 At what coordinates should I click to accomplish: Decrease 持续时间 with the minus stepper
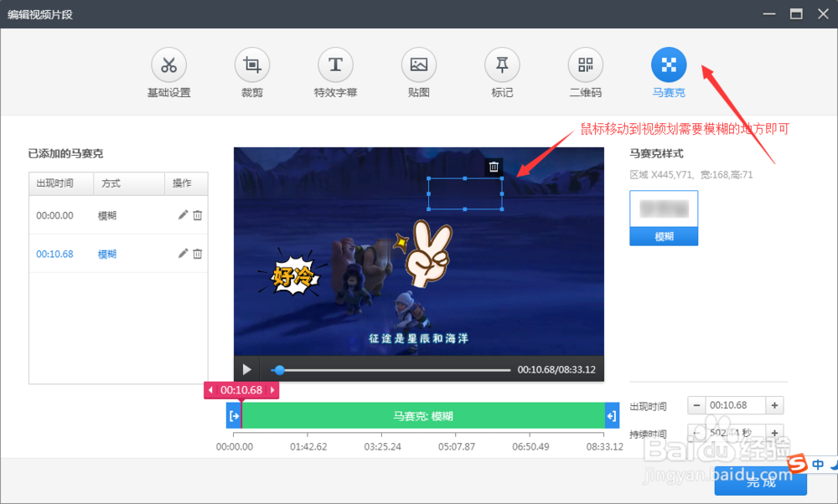pyautogui.click(x=697, y=432)
